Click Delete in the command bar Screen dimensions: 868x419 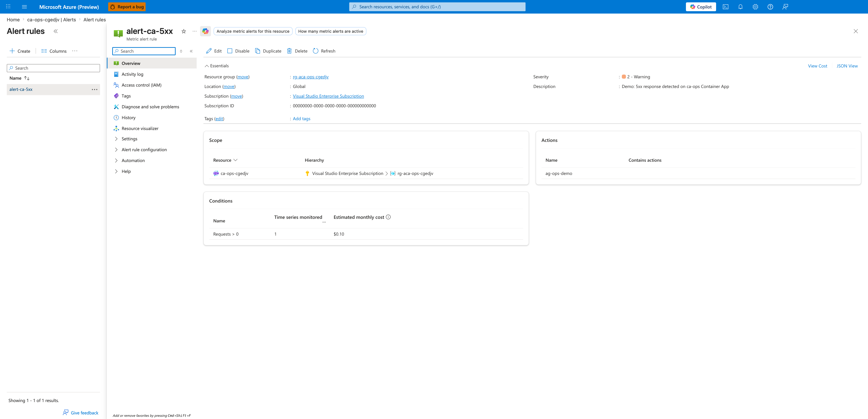[x=297, y=51]
